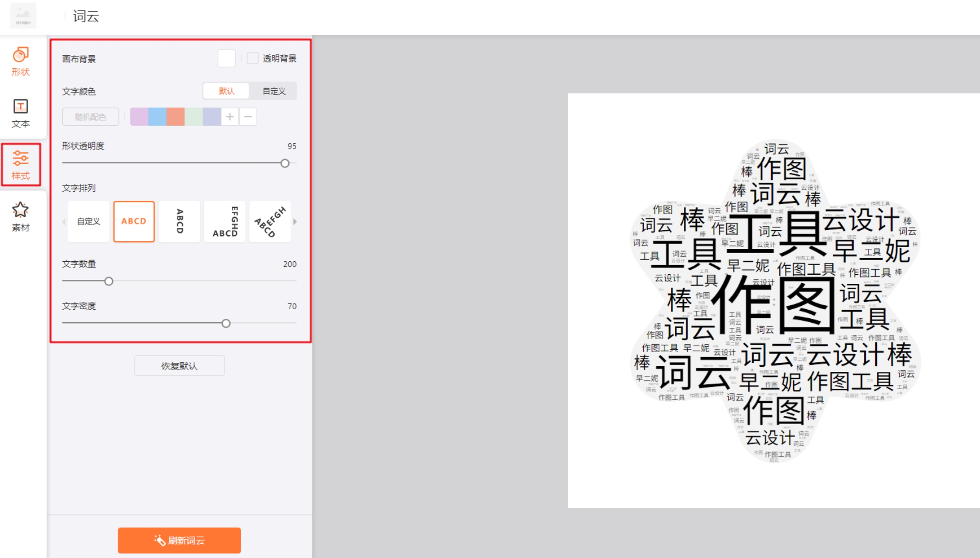Switch text color mode to 默认
980x558 pixels.
click(x=226, y=91)
